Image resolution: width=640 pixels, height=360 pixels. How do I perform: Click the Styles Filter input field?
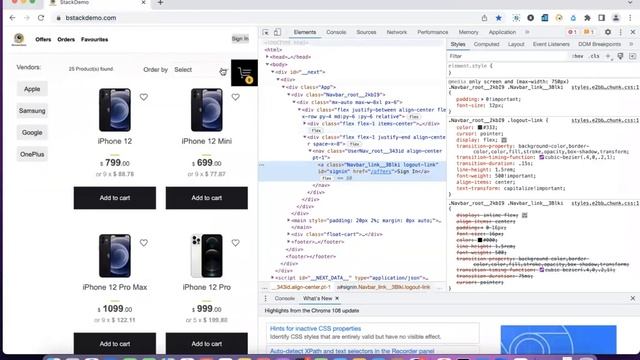click(507, 56)
